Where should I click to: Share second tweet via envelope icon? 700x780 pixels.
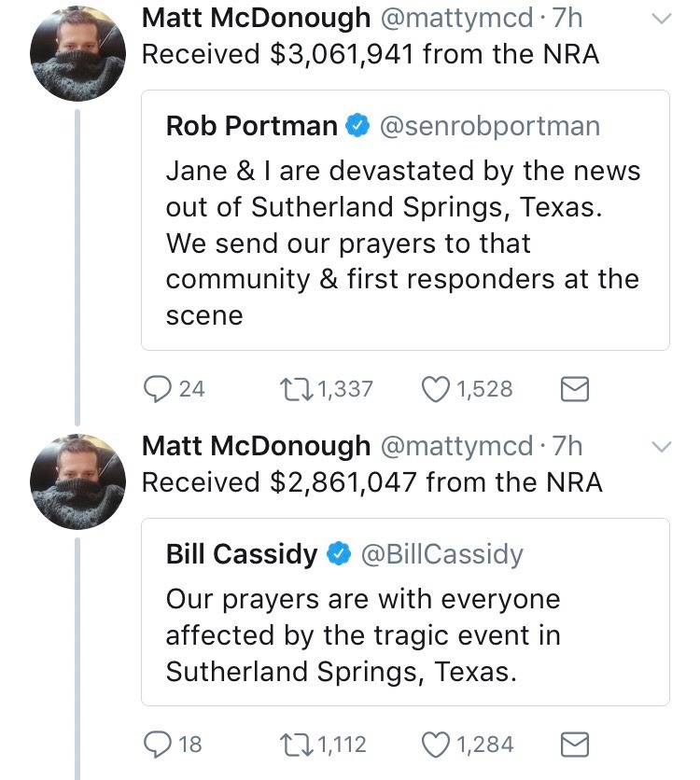coord(574,745)
